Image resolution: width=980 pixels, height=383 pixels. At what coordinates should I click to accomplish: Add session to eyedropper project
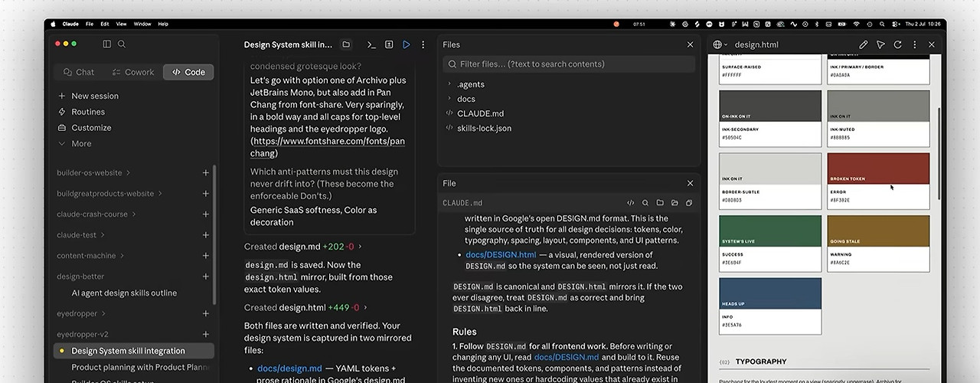[205, 314]
